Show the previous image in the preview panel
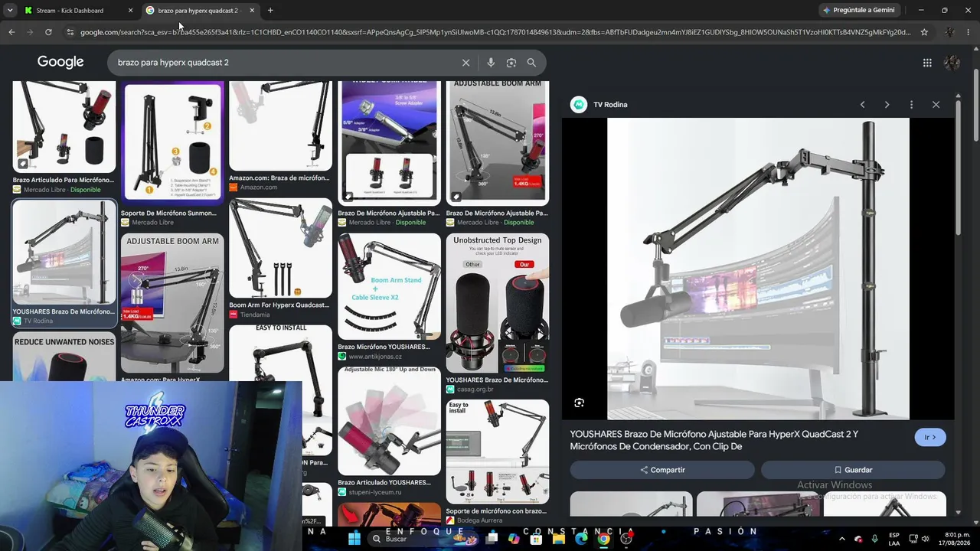 point(862,105)
